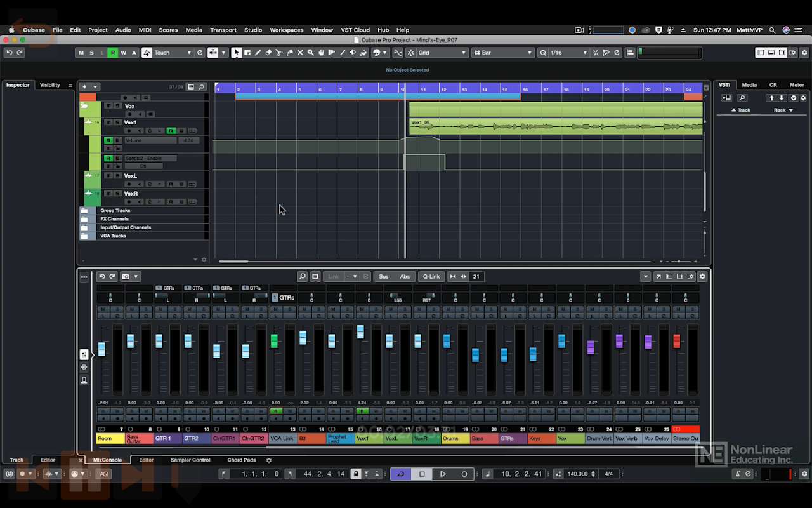Toggle the transport Cycle loop button
This screenshot has height=508, width=812.
(400, 474)
